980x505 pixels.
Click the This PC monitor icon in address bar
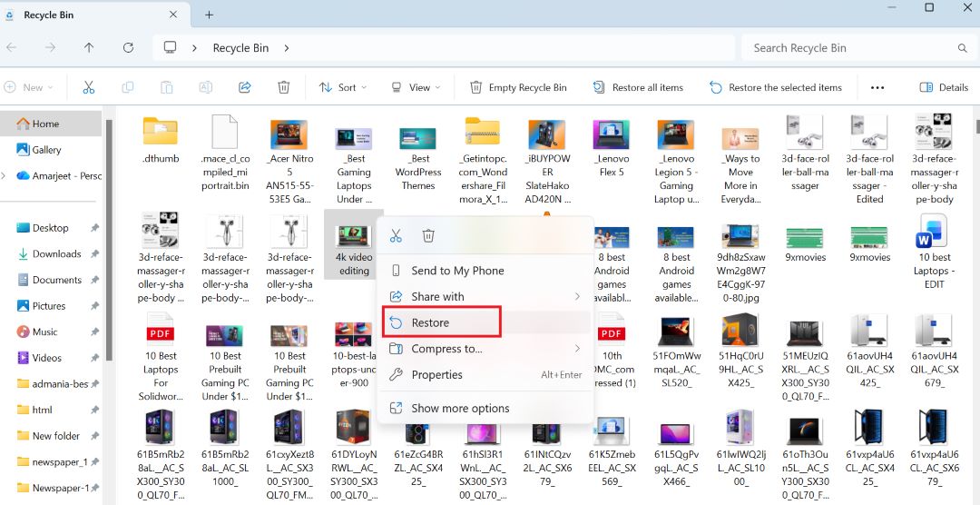coord(170,47)
